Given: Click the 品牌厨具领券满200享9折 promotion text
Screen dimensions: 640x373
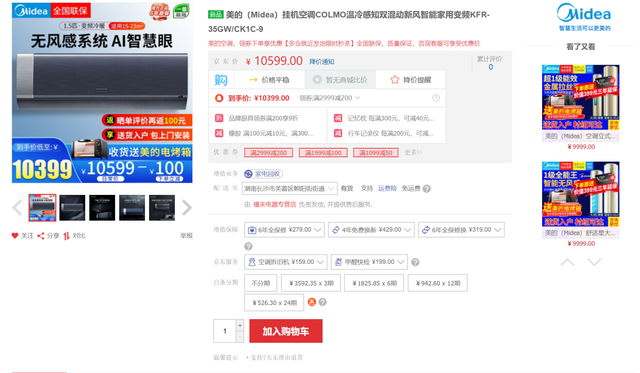Looking at the screenshot, I should click(x=263, y=118).
